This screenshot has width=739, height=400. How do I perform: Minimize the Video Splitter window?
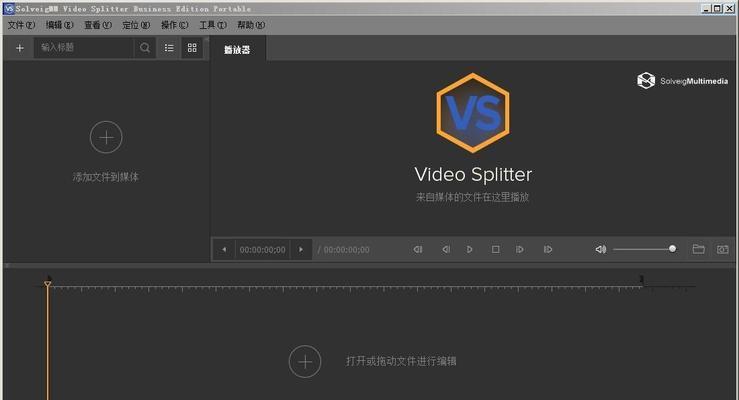coord(706,8)
